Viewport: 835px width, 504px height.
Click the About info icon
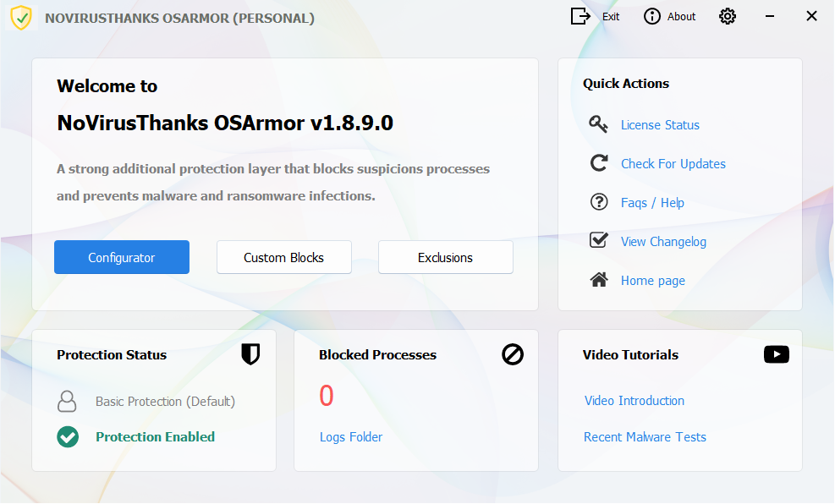click(652, 17)
